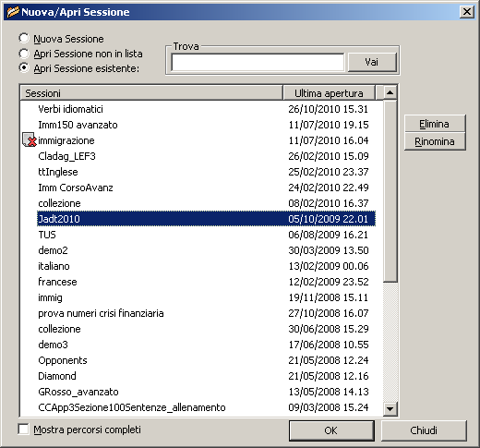The width and height of the screenshot is (480, 448).
Task: Click the broken session icon beside immigrazione
Action: [30, 139]
